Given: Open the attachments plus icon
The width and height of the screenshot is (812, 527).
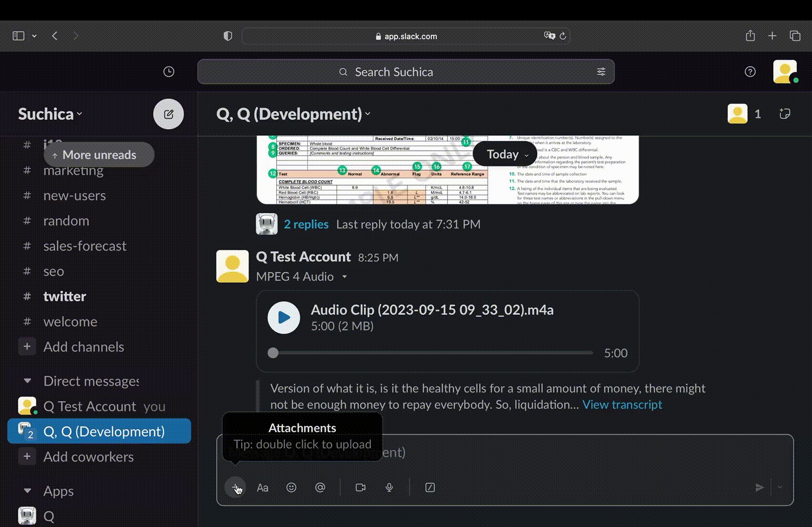Looking at the screenshot, I should [235, 487].
